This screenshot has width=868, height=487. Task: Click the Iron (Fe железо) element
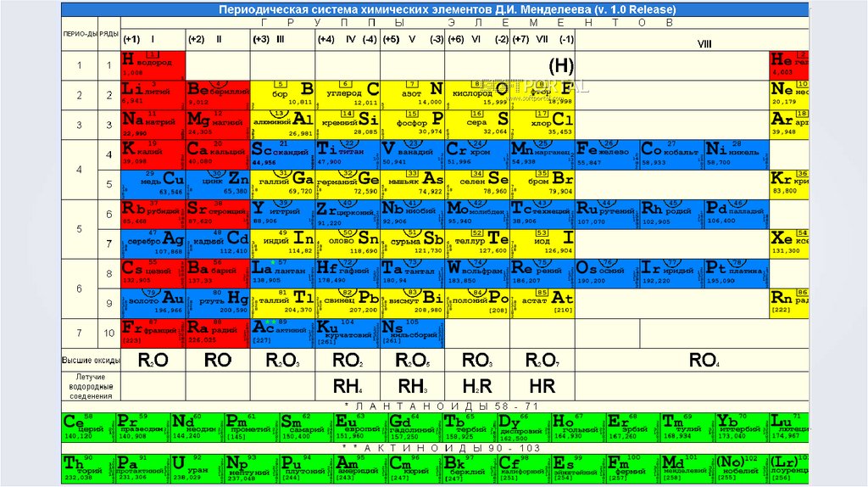607,154
